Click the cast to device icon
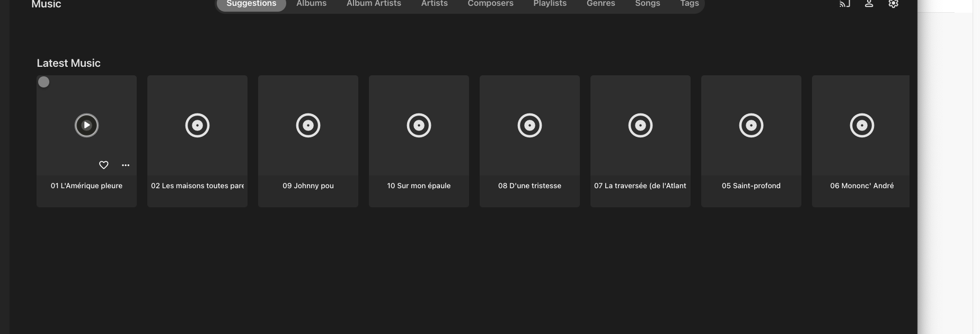The image size is (980, 334). click(844, 4)
